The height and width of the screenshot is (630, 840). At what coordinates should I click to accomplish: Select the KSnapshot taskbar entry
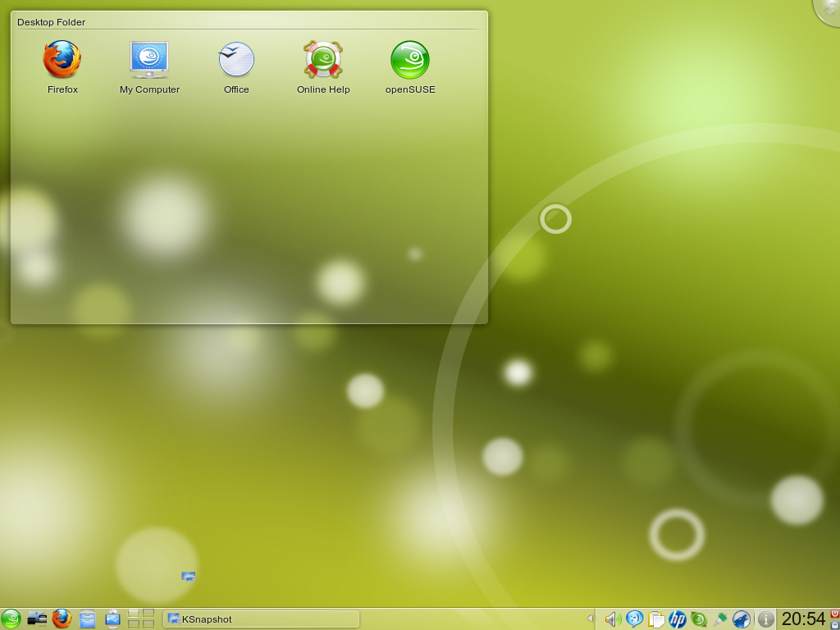click(x=261, y=619)
